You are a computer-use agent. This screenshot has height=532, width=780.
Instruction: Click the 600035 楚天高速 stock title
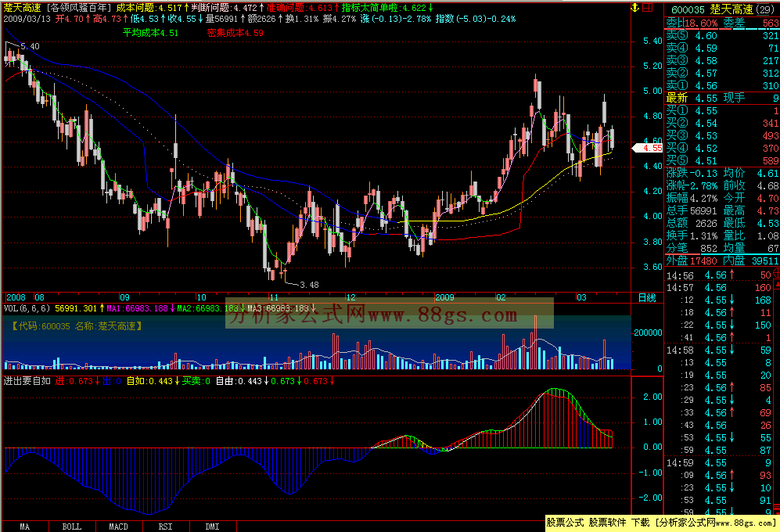713,9
